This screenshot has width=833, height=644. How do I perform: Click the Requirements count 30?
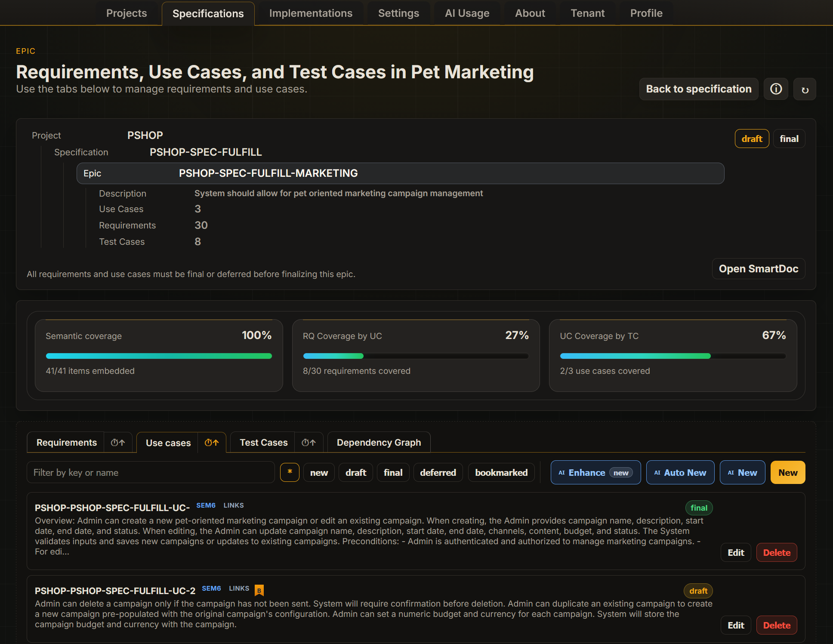click(201, 225)
